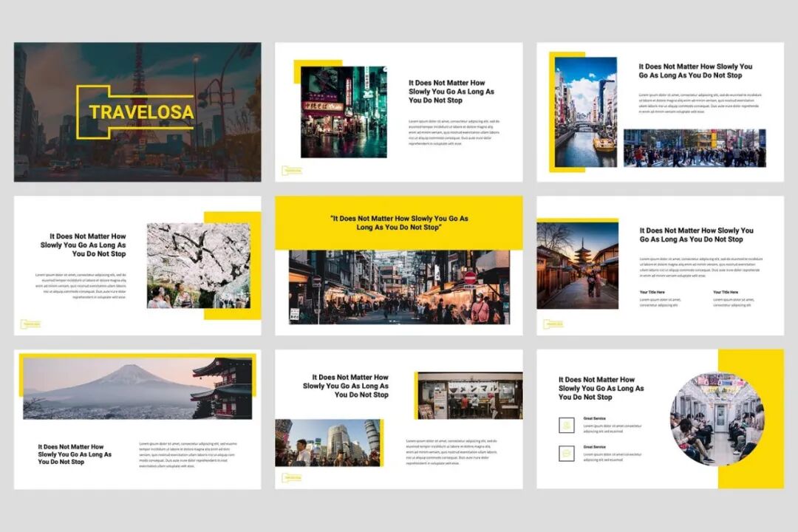Select the neon-lit rainy street photo
Image resolution: width=798 pixels, height=532 pixels.
pyautogui.click(x=344, y=112)
